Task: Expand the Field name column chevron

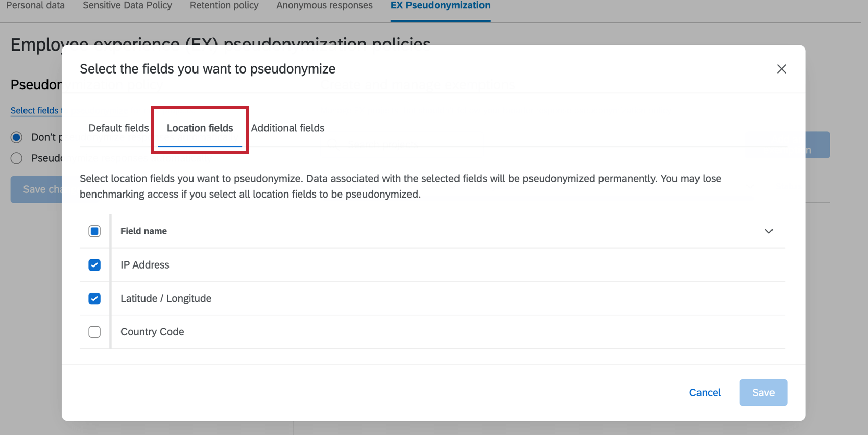Action: [768, 231]
